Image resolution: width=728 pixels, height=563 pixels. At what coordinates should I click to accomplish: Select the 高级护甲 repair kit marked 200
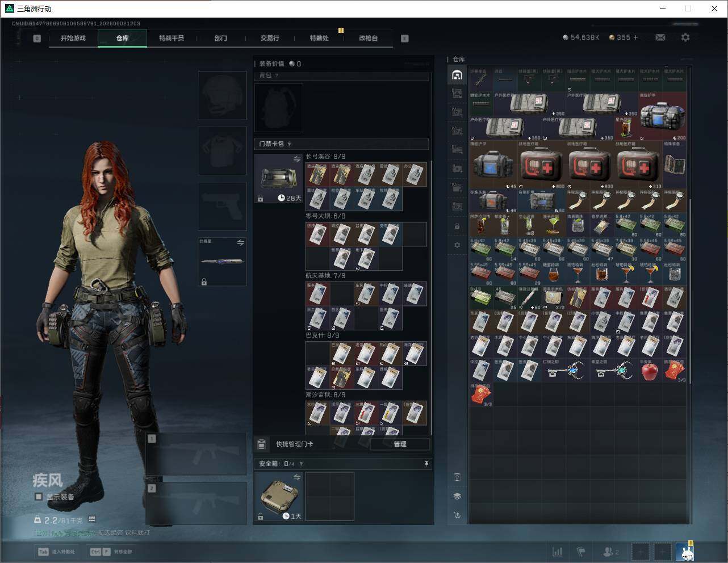(x=663, y=116)
